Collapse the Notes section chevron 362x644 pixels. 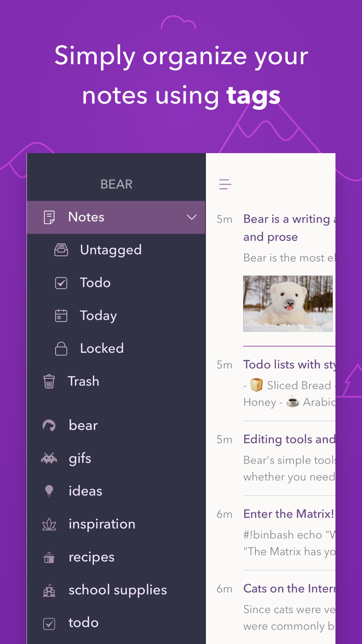coord(191,217)
